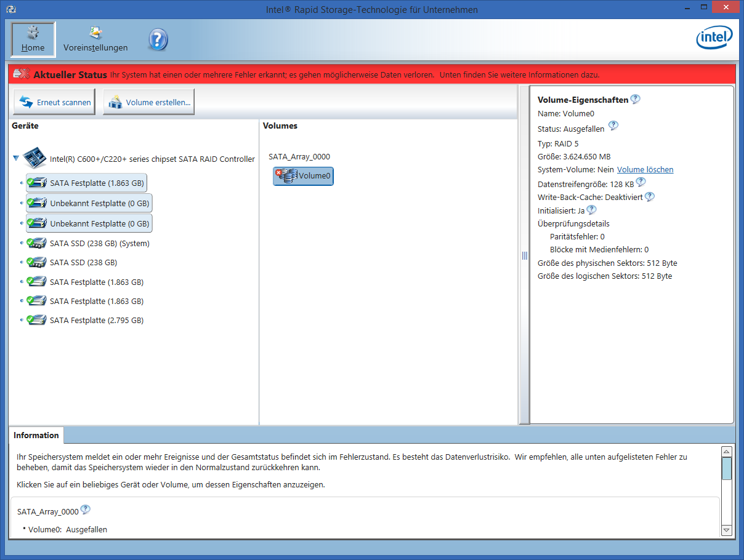The height and width of the screenshot is (560, 744).
Task: Open help for Datenstreifengröße
Action: click(x=641, y=182)
